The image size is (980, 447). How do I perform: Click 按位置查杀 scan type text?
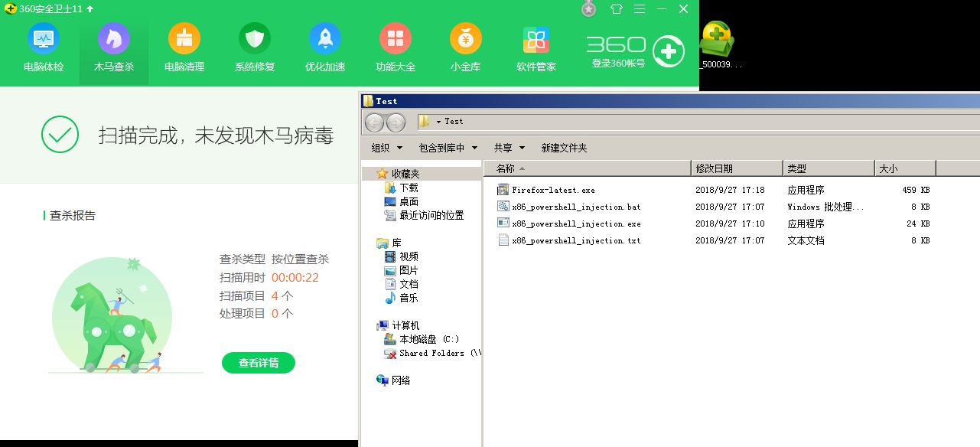(300, 259)
